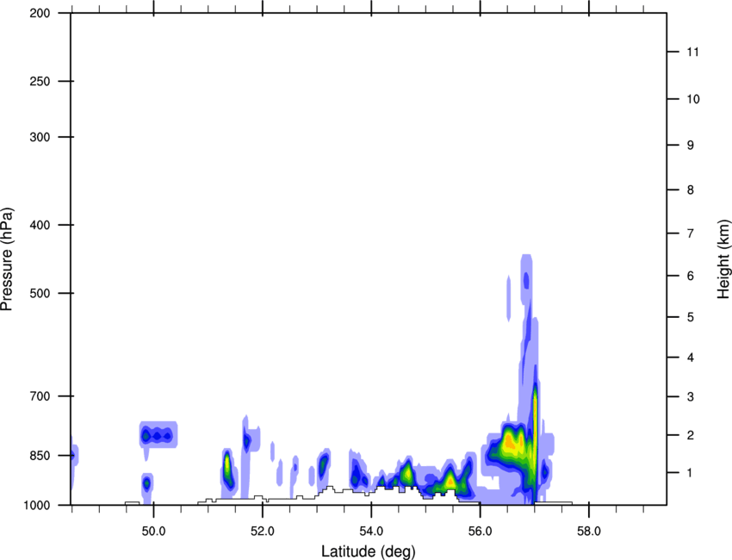Viewport: 732px width, 560px height.
Task: Pick the 11 km height label
Action: 692,52
